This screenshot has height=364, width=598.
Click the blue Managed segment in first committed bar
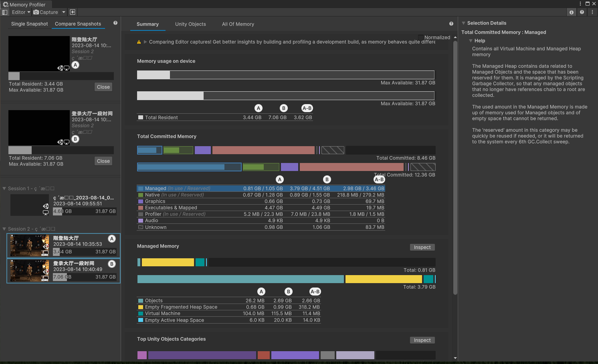click(149, 150)
